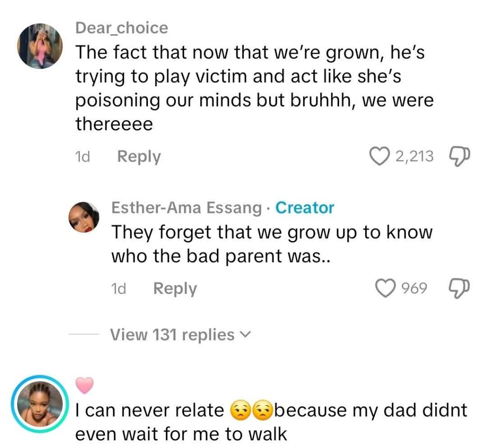Screen dimensions: 487x448
Task: Like Dear_choice's comment with the heart icon
Action: (379, 156)
